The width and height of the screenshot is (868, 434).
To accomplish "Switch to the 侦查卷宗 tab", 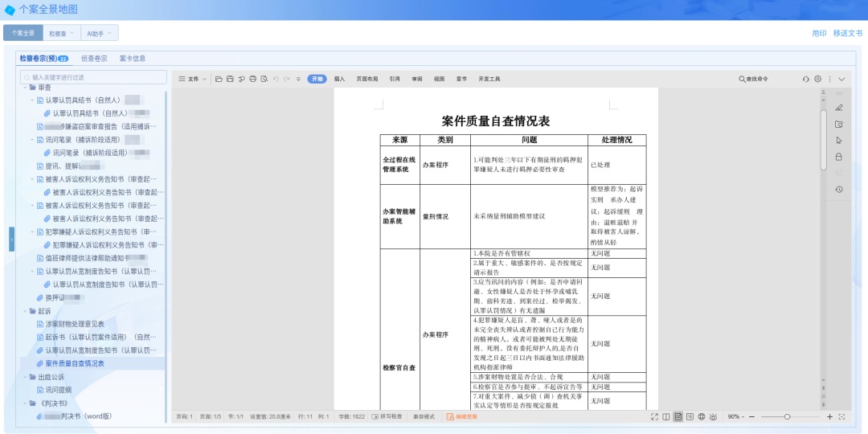I will (94, 58).
